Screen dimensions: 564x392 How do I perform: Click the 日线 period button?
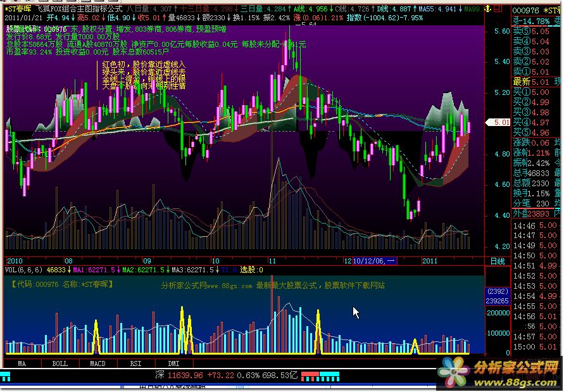coord(498,262)
